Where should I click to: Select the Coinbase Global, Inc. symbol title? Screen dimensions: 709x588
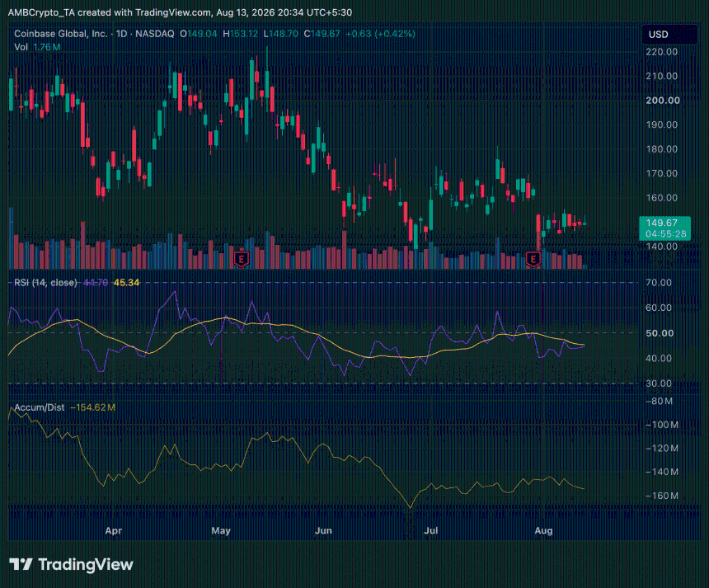[x=60, y=34]
